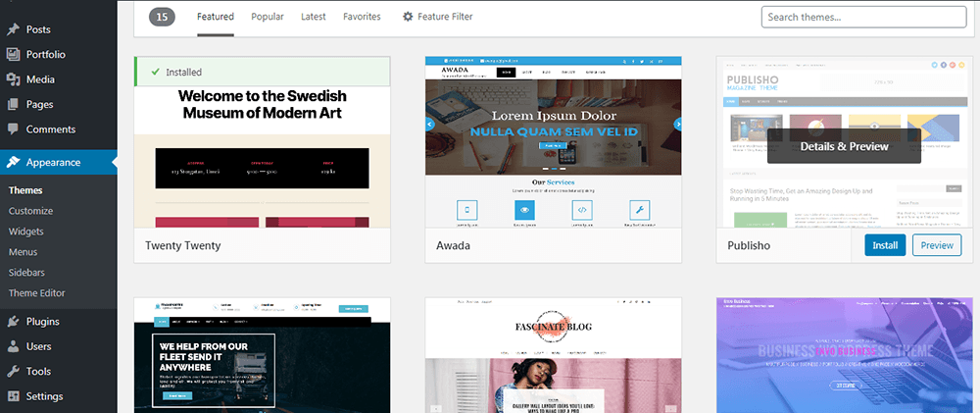Viewport: 980px width, 413px height.
Task: Open the Feature Filter gear option
Action: (437, 17)
